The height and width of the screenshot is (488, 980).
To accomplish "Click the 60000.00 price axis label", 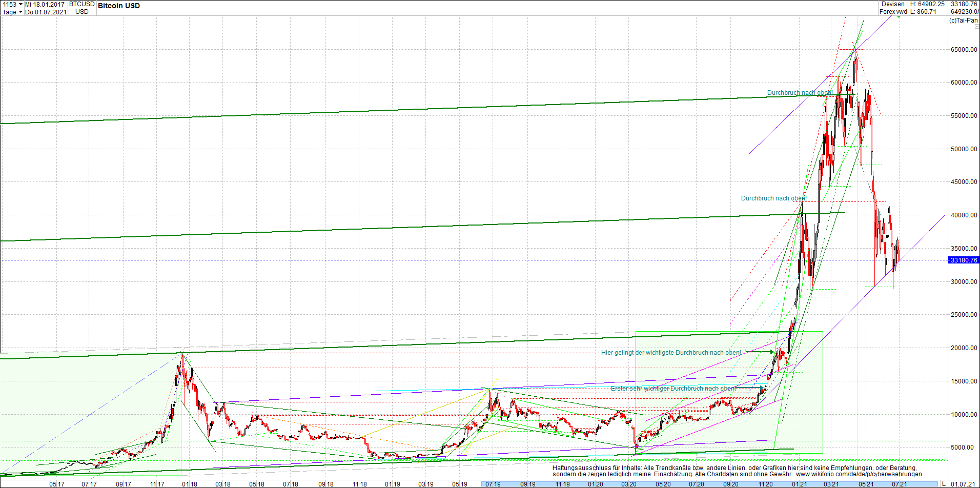I will tap(964, 83).
